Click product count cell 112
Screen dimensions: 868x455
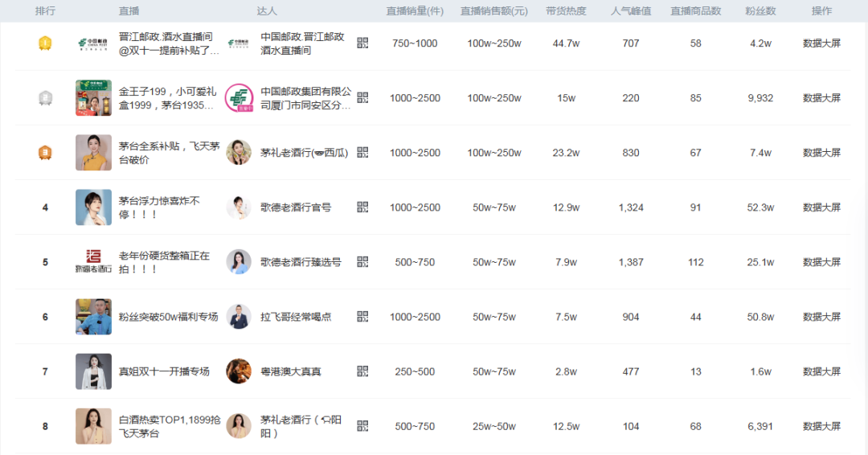[x=696, y=262]
